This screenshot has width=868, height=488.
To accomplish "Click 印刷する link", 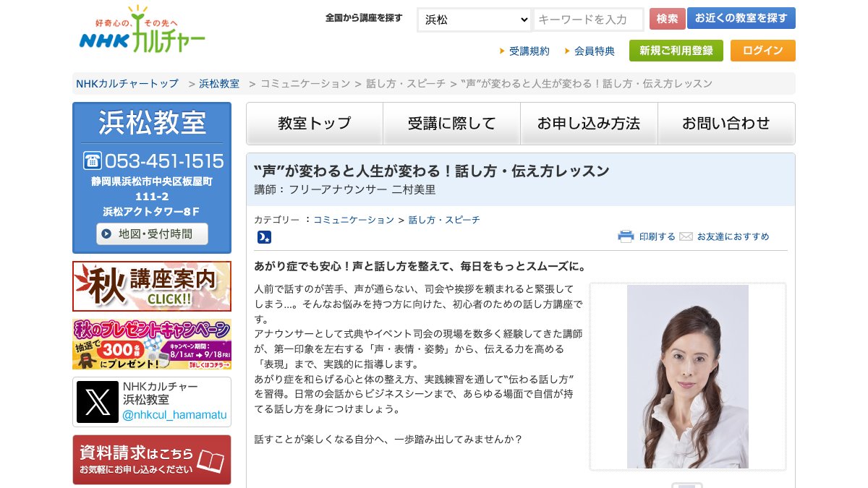I will pos(657,236).
